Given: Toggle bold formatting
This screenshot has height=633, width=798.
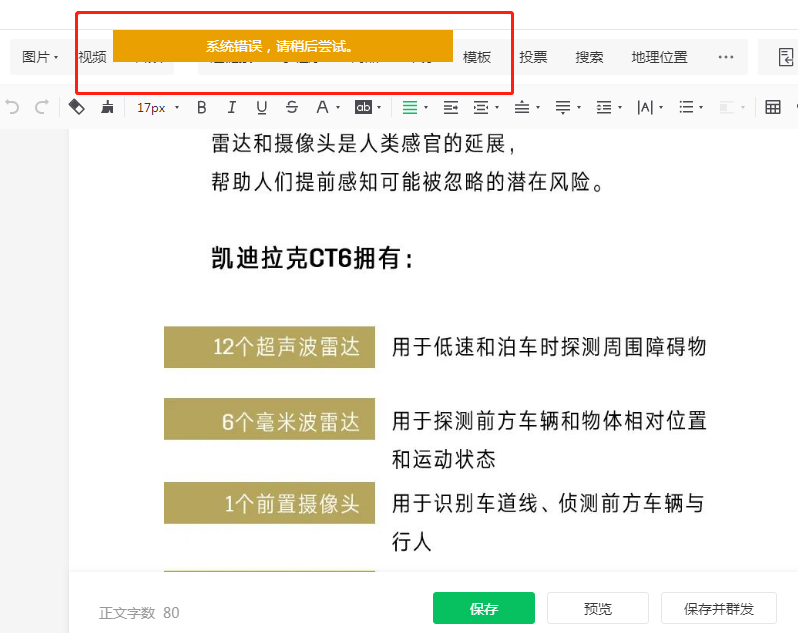Looking at the screenshot, I should click(x=202, y=107).
